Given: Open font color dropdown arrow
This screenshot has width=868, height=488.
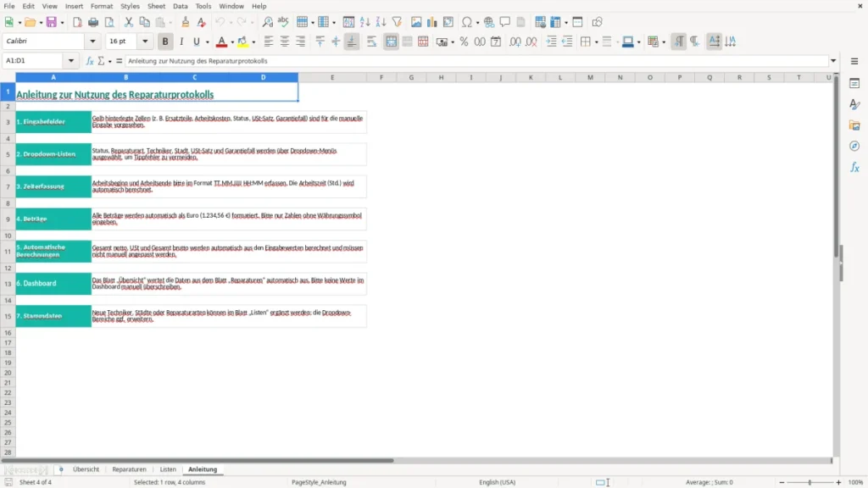Looking at the screenshot, I should (232, 42).
